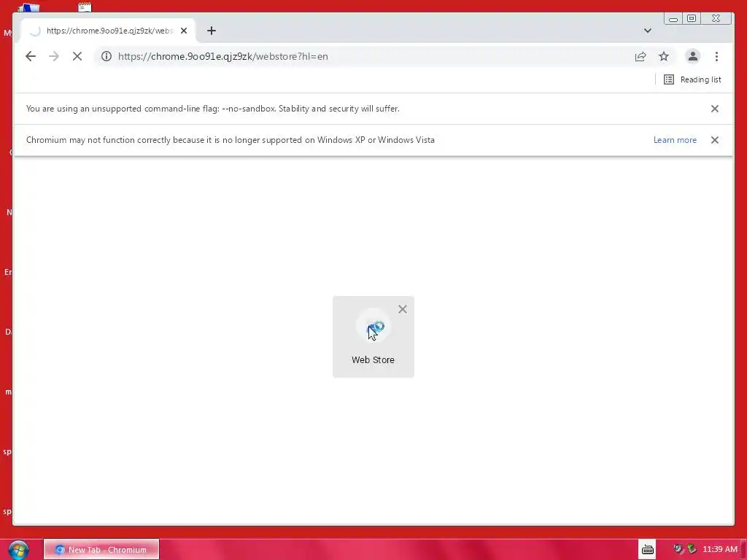Follow the Learn more link
The width and height of the screenshot is (747, 560).
click(x=675, y=140)
